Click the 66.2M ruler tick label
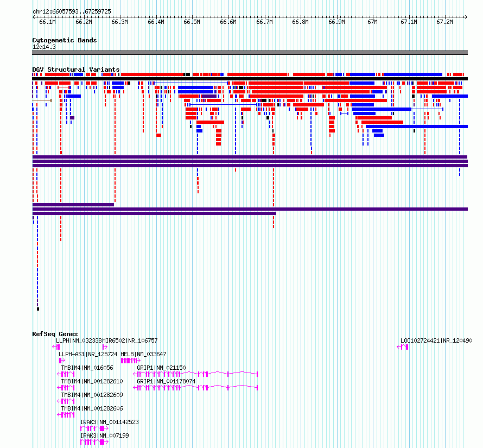 tap(84, 22)
